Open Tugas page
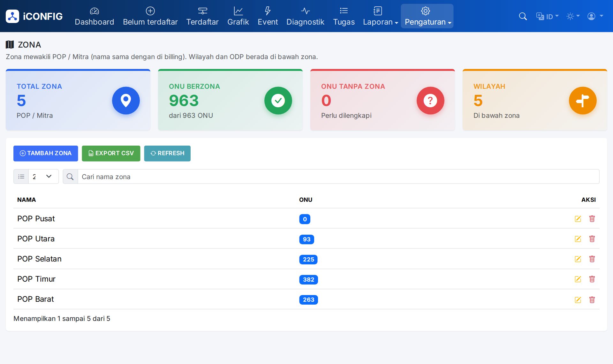 point(344,16)
